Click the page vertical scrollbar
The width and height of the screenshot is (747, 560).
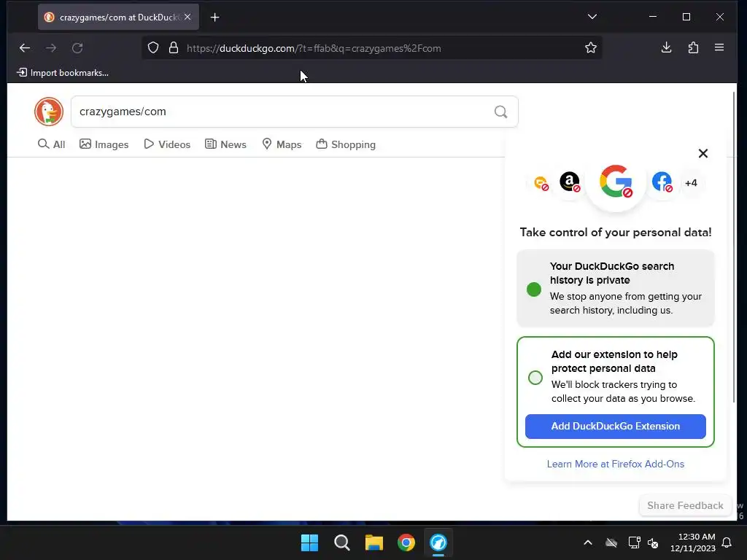click(x=734, y=248)
